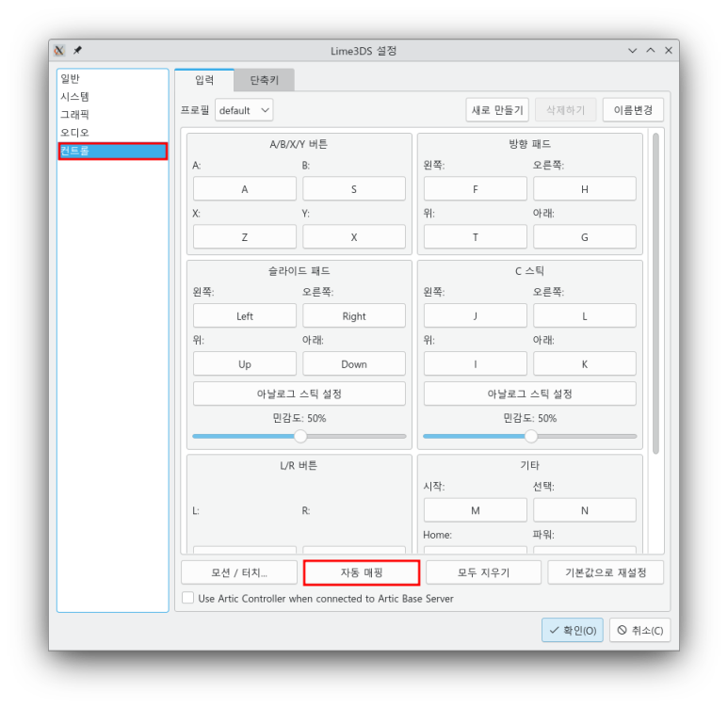The width and height of the screenshot is (728, 708).
Task: Select 컨트롤 in the sidebar
Action: click(x=112, y=151)
